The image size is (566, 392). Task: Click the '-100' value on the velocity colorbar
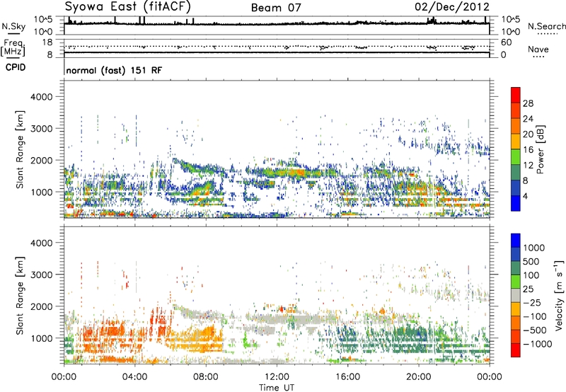[535, 316]
